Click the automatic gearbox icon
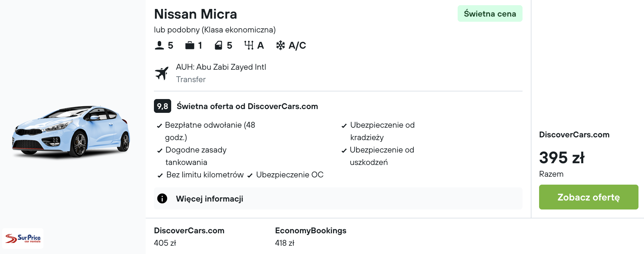Viewport: 644px width, 254px height. tap(248, 46)
